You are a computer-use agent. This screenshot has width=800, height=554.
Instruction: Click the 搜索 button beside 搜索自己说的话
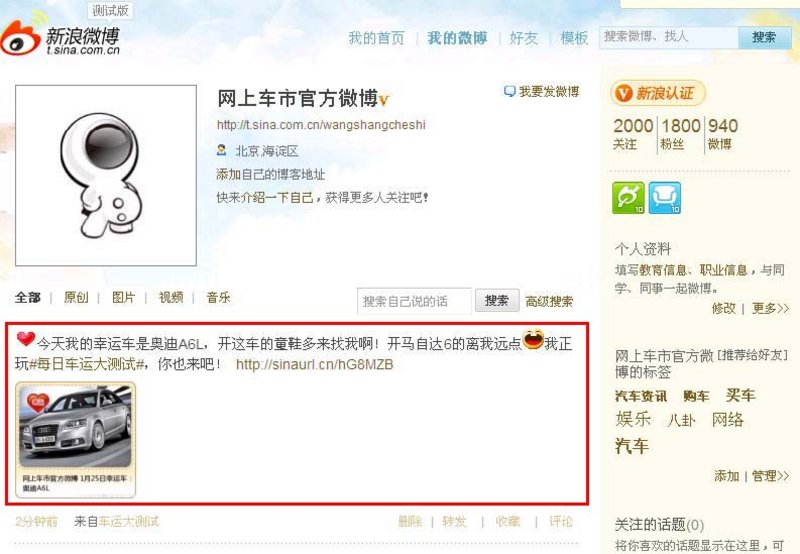click(x=497, y=300)
